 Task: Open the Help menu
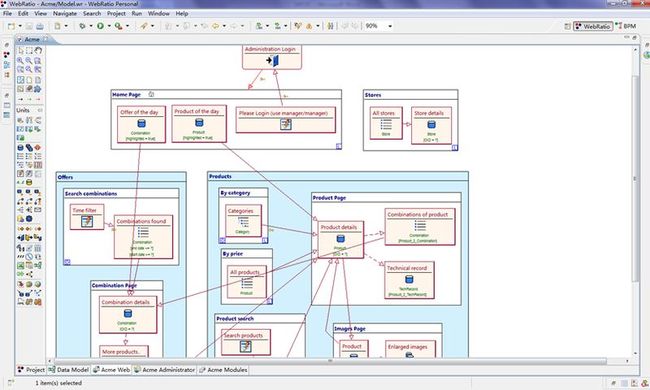click(x=182, y=13)
